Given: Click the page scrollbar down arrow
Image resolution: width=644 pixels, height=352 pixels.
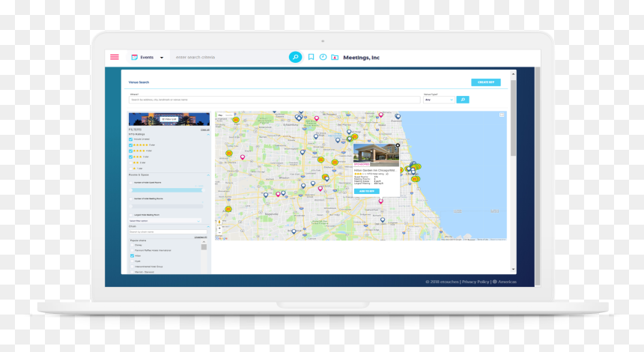Looking at the screenshot, I should [x=513, y=270].
